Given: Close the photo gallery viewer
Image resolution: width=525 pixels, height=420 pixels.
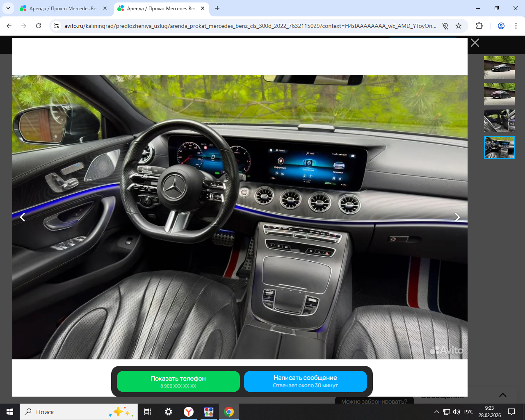Looking at the screenshot, I should pyautogui.click(x=475, y=43).
